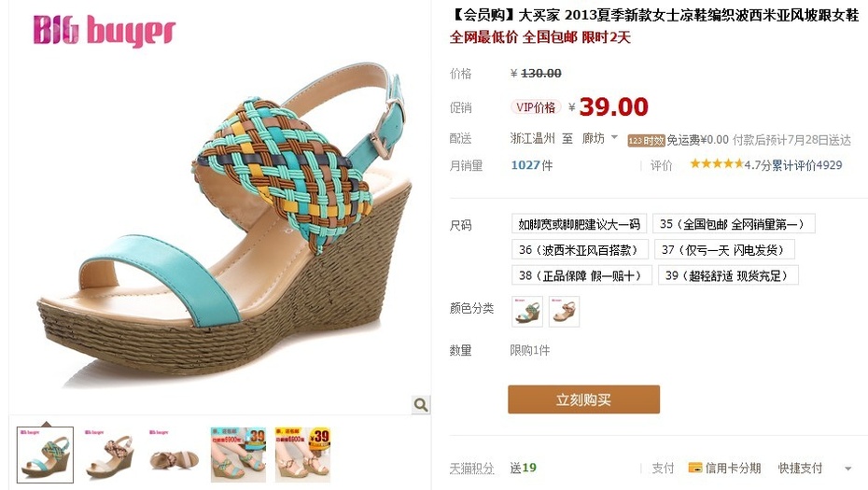868x490 pixels.
Task: Click the 立刻购买 buy now button
Action: coord(583,399)
